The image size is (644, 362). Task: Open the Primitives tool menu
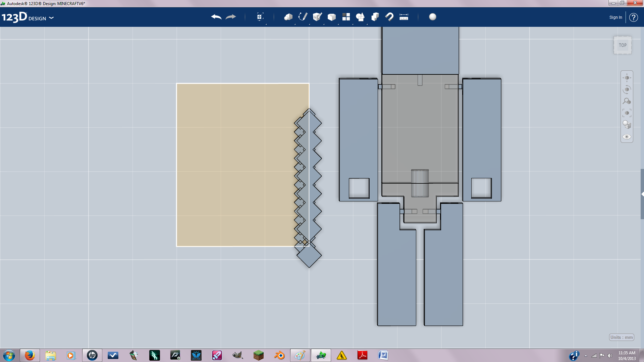point(288,17)
